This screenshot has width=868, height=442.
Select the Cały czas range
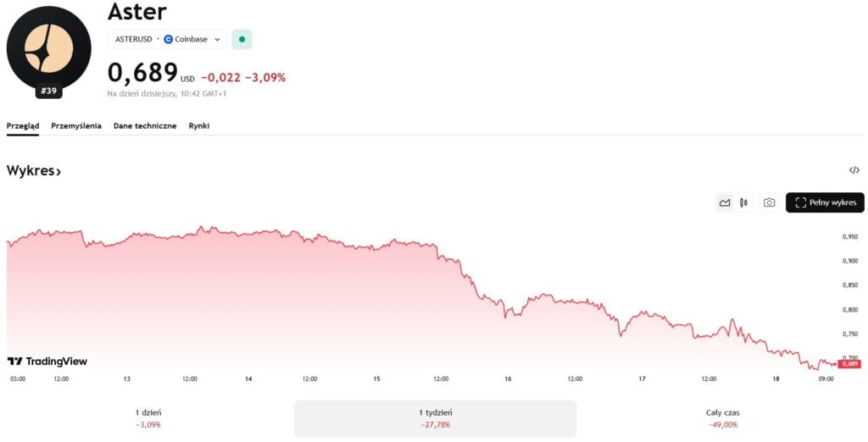[722, 417]
